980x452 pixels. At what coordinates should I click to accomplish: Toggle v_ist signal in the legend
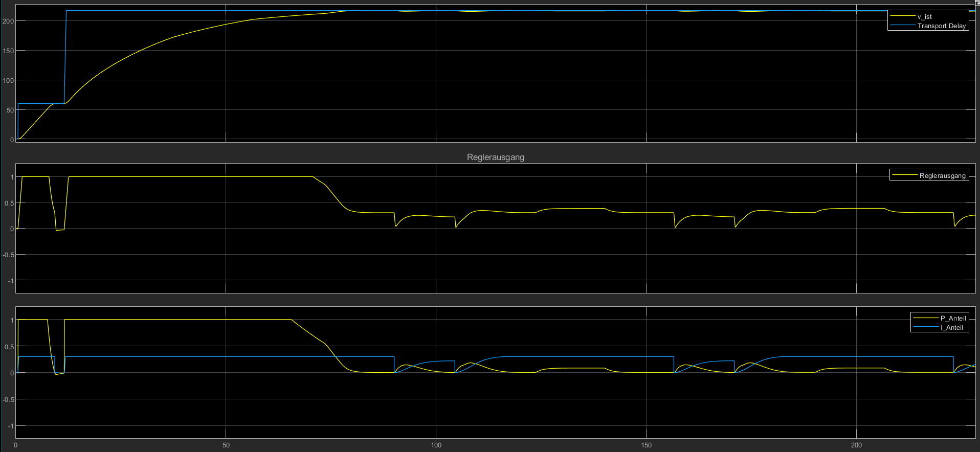click(924, 17)
